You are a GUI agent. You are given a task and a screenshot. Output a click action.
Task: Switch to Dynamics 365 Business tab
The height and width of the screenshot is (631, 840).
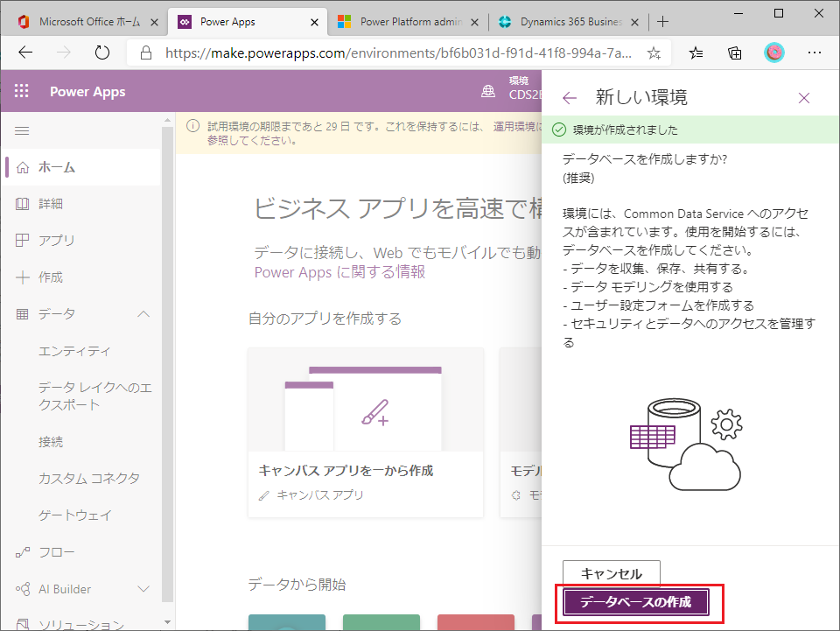568,22
